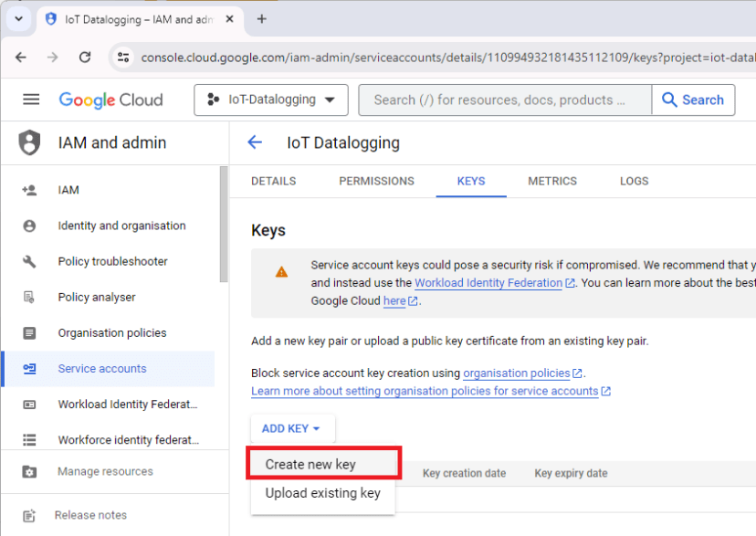Select Upload existing key option

(320, 493)
